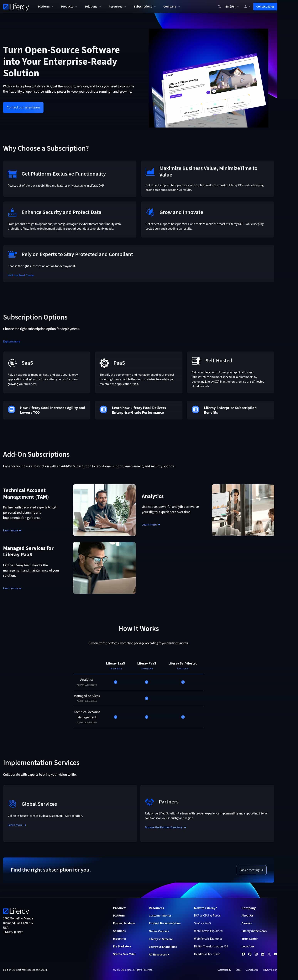The image size is (298, 980).
Task: Open the Start a Free Trial footer link
Action: click(x=124, y=954)
